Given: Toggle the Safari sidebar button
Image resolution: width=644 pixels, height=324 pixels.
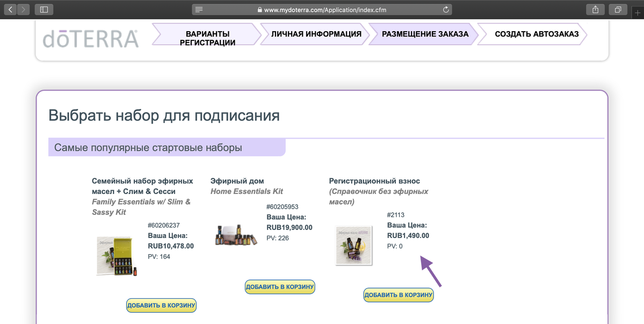Looking at the screenshot, I should (44, 10).
